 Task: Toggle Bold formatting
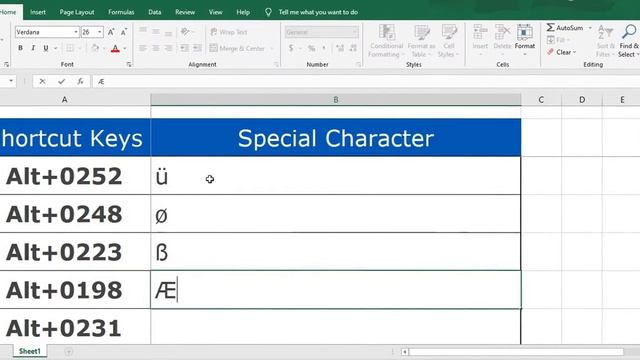20,48
